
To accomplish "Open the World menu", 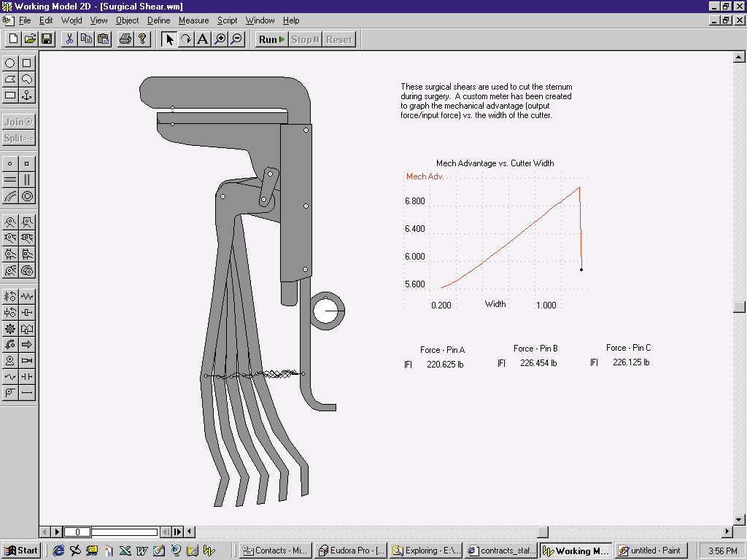I will (71, 20).
